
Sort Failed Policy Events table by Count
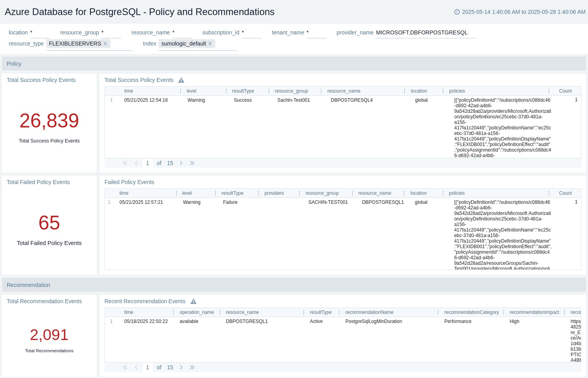pos(565,193)
